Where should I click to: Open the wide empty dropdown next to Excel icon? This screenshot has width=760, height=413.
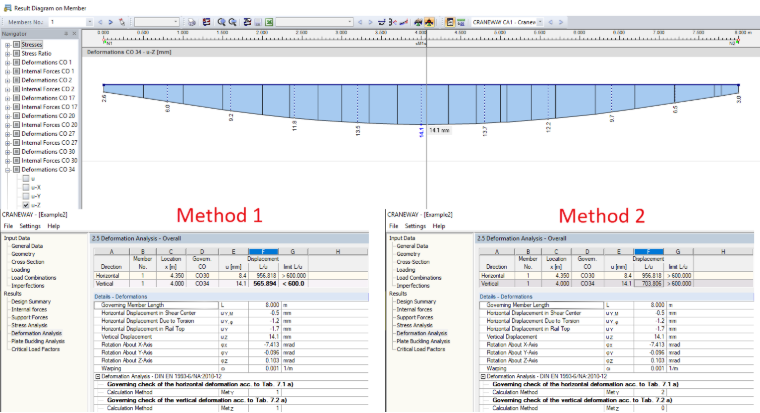(349, 22)
